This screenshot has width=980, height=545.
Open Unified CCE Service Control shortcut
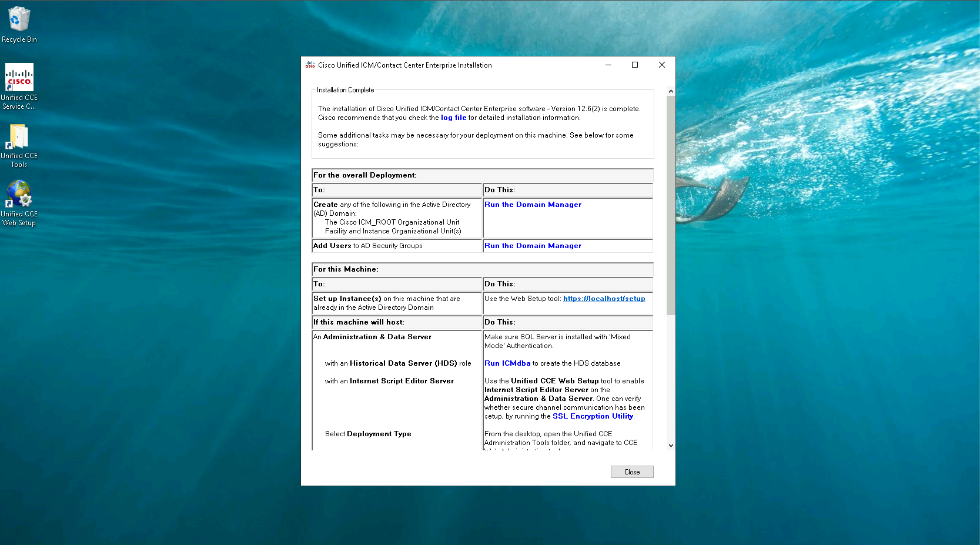pyautogui.click(x=19, y=78)
